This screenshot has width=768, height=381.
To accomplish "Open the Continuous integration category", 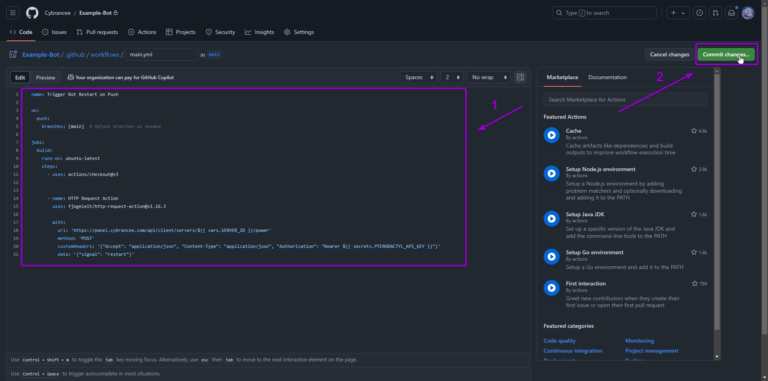I will click(573, 351).
